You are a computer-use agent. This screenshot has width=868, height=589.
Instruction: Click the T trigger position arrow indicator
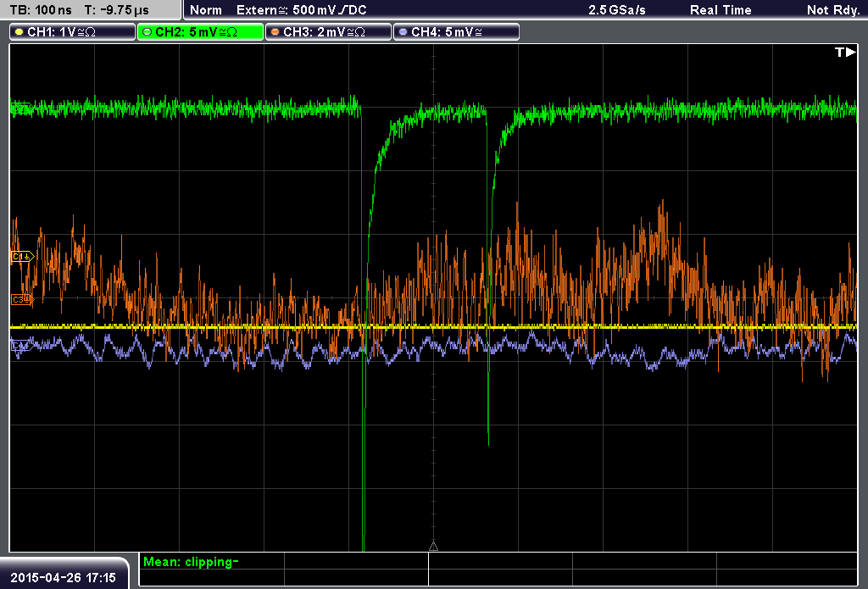[845, 52]
